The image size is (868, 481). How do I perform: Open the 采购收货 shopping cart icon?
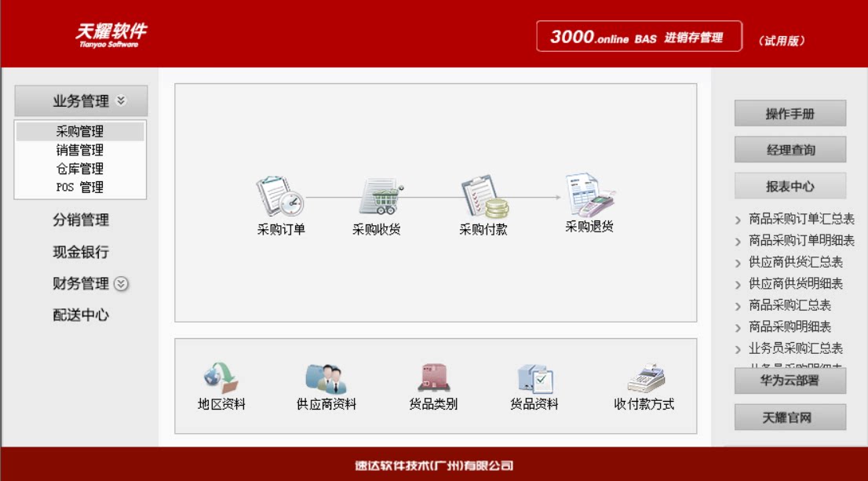pyautogui.click(x=381, y=196)
